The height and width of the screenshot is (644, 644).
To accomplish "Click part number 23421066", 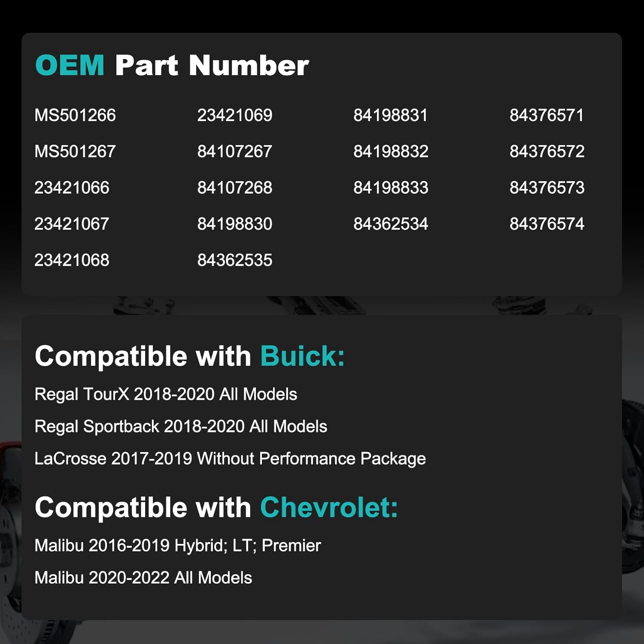I will (x=72, y=188).
